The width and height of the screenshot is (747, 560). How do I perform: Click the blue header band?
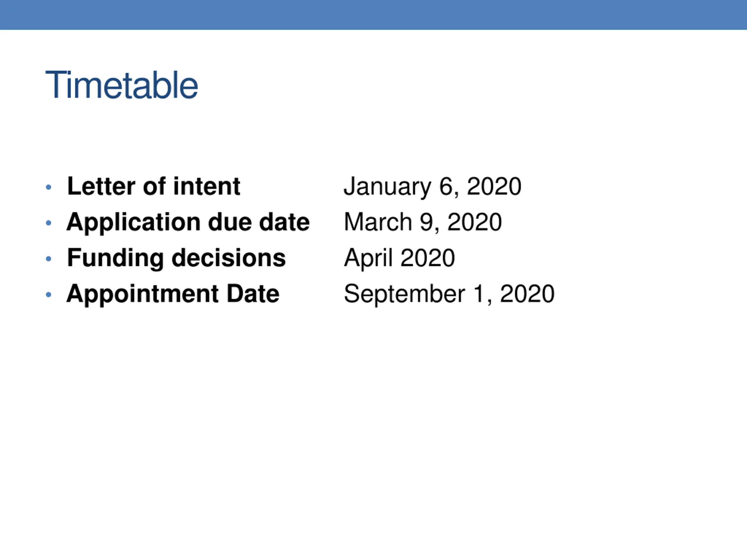(x=373, y=15)
